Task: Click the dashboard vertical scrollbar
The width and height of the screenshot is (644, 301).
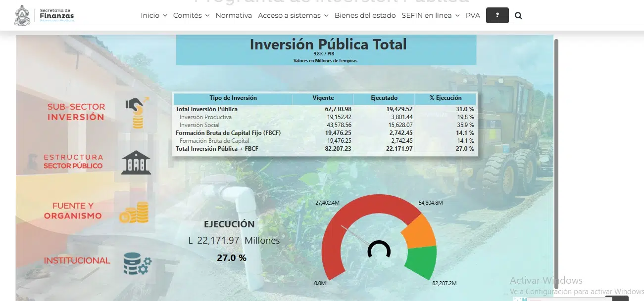Action: (x=556, y=163)
